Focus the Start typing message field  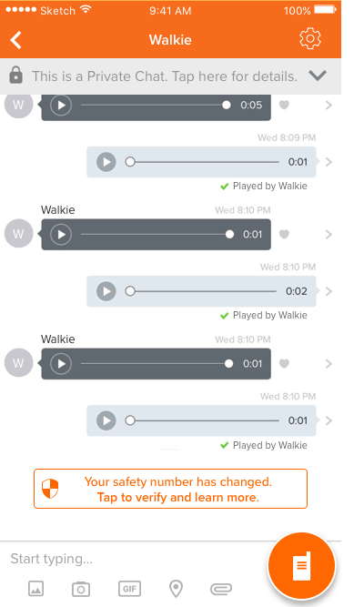[132, 559]
